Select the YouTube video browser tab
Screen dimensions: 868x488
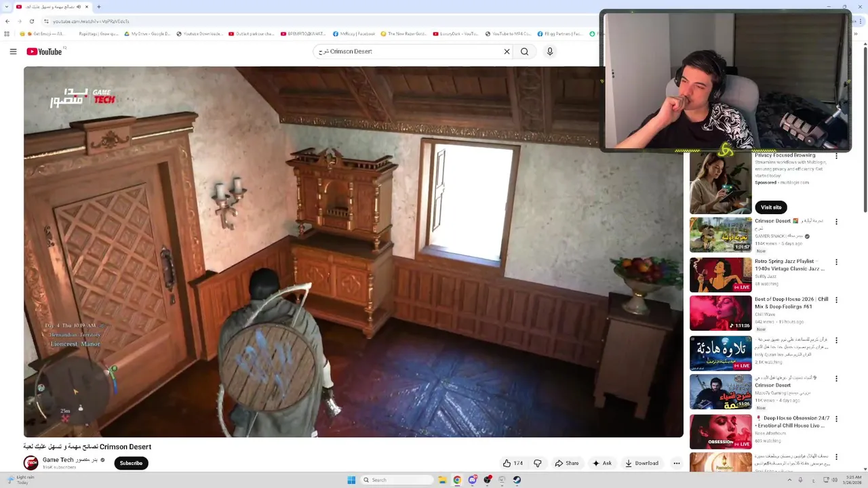[x=52, y=7]
